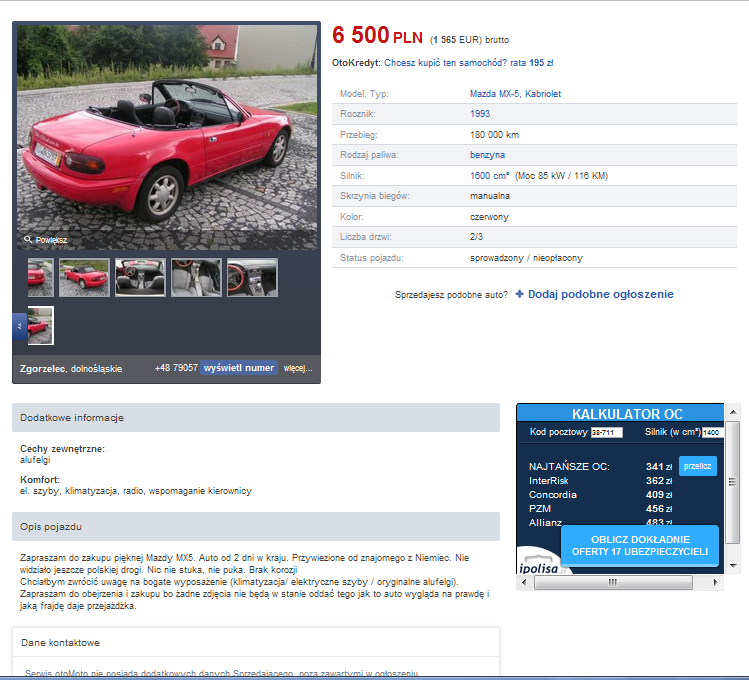
Task: Click Oblicz dokładnie oferty 17 ubezpieczycieli button
Action: pyautogui.click(x=640, y=545)
